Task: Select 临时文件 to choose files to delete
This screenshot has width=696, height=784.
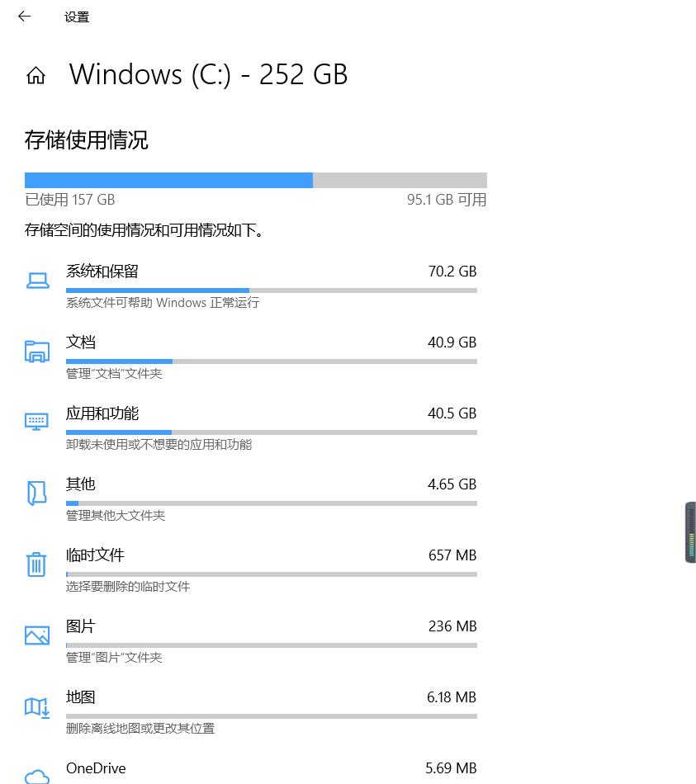Action: [95, 555]
